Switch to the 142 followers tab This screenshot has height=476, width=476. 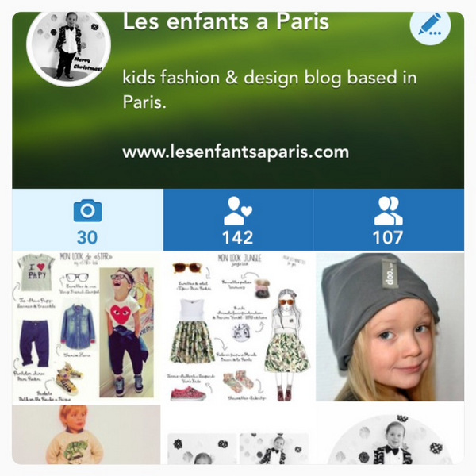click(x=238, y=220)
